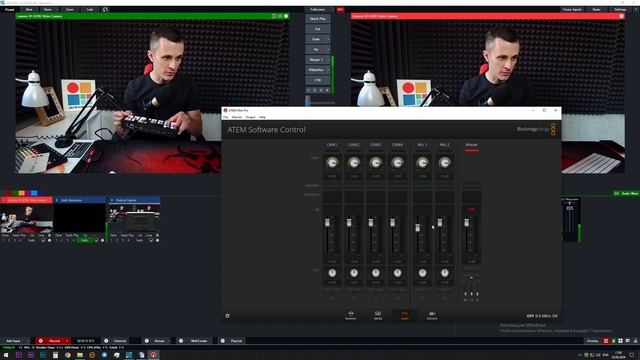Adjust the CAM2 input gain knob
The height and width of the screenshot is (360, 640).
click(x=354, y=163)
